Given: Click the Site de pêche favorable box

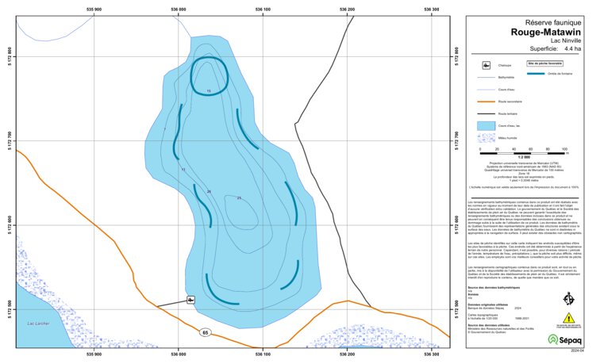Looking at the screenshot, I should (x=545, y=63).
